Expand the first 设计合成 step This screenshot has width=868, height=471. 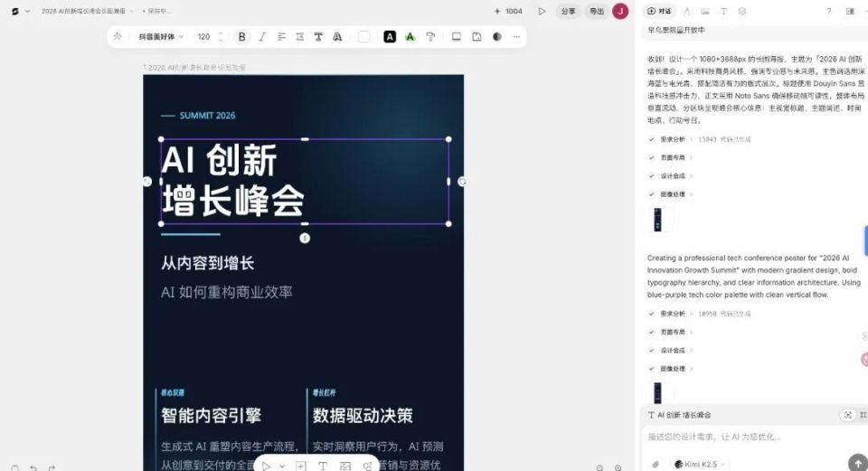671,176
